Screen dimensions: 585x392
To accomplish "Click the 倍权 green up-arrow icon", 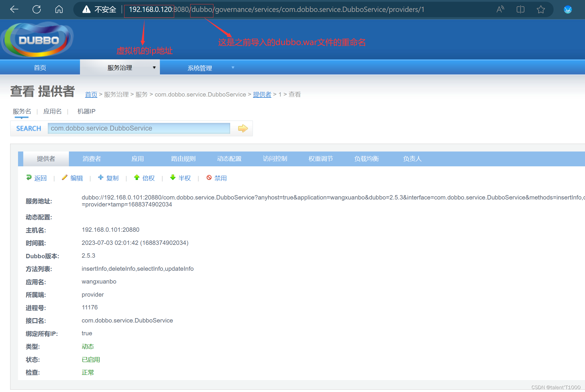I will pyautogui.click(x=137, y=178).
